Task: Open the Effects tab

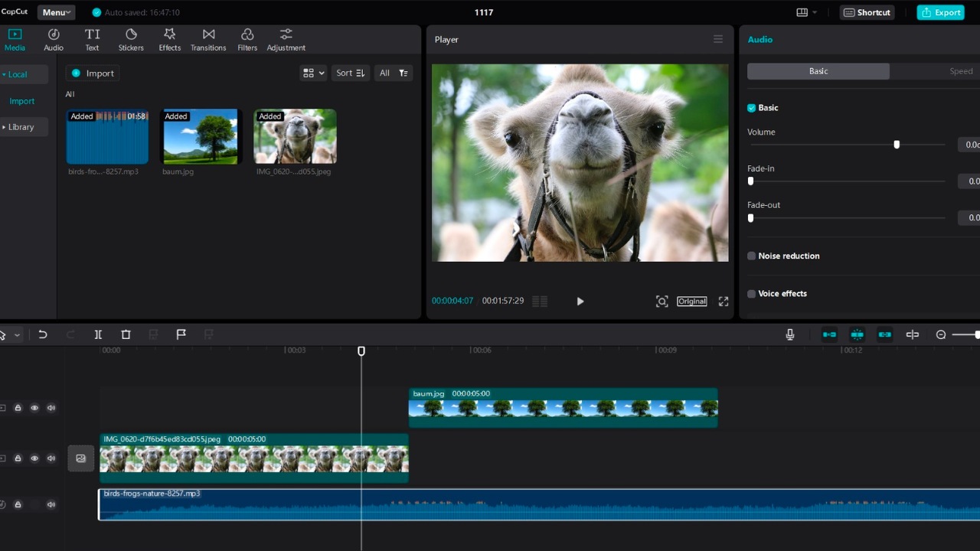Action: (x=169, y=40)
